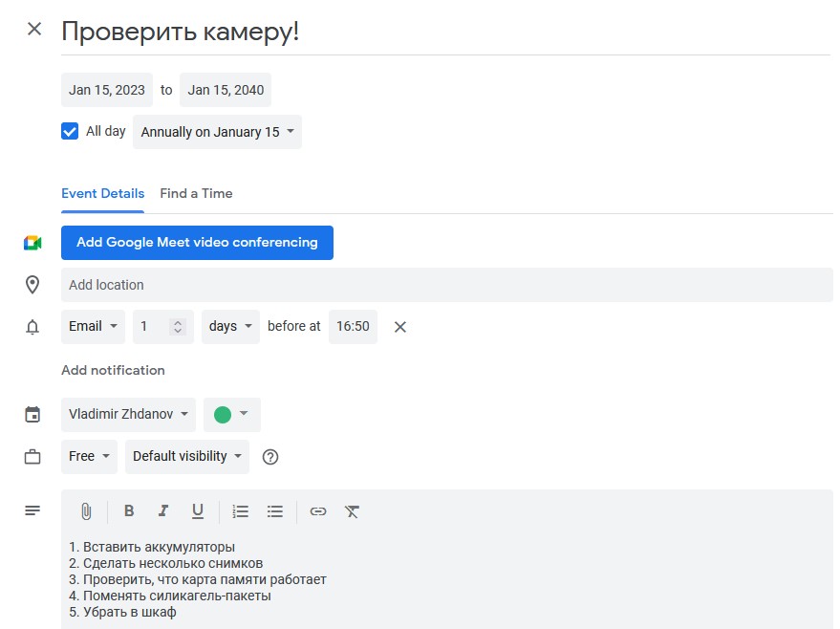
Task: Open visibility help question mark
Action: coord(270,457)
